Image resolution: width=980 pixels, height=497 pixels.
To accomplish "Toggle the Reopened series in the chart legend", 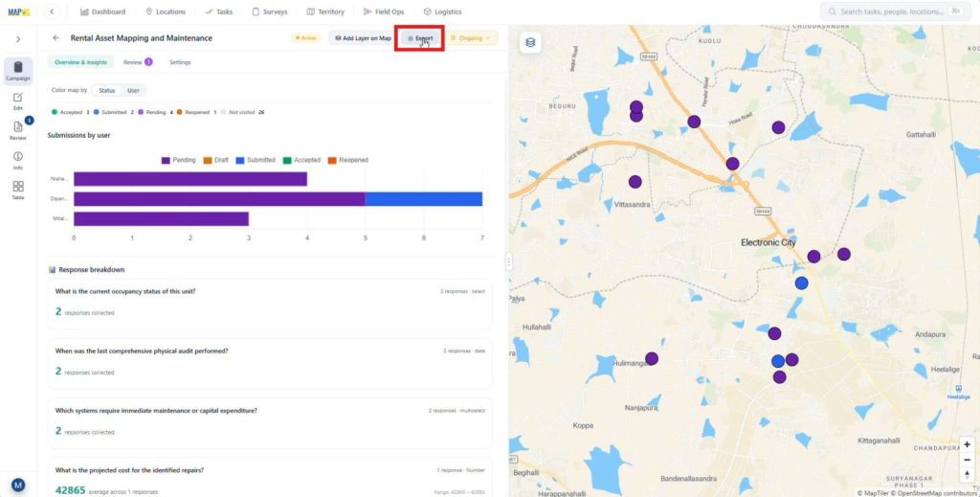I will (x=347, y=160).
